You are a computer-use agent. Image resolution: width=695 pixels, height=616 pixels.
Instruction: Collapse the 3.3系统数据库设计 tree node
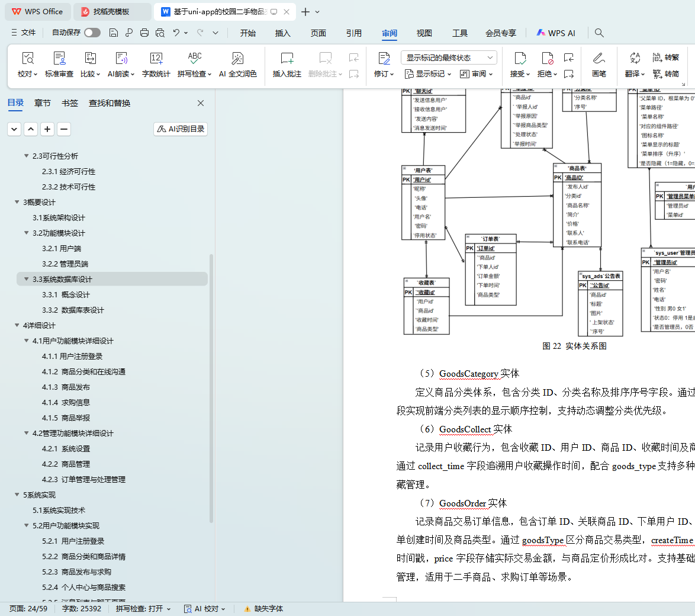pyautogui.click(x=26, y=279)
